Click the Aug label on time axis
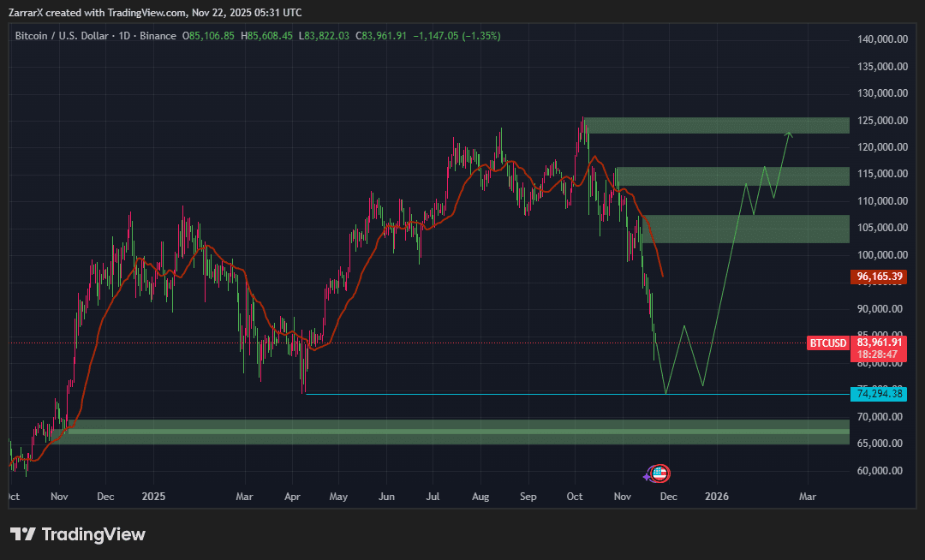Viewport: 925px width, 560px height. coord(480,497)
